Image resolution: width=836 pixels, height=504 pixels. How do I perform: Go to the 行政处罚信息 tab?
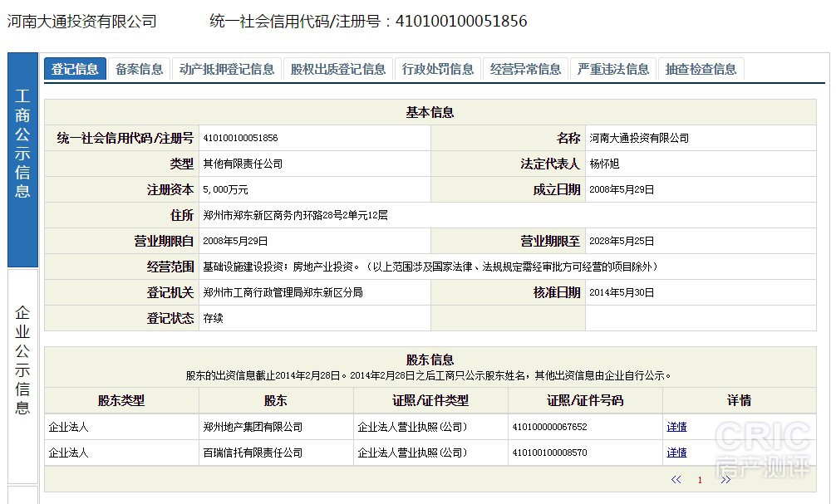(x=438, y=69)
